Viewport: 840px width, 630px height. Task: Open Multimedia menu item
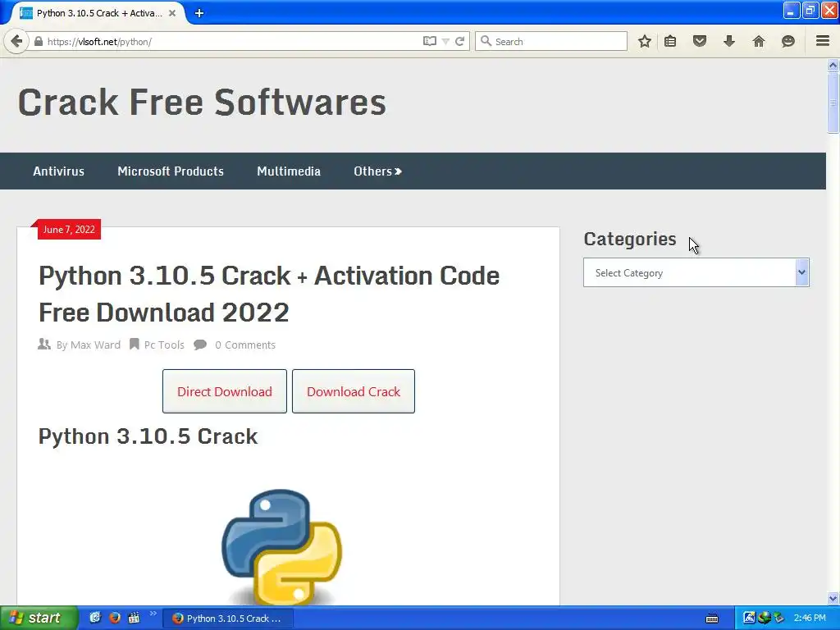pyautogui.click(x=288, y=171)
